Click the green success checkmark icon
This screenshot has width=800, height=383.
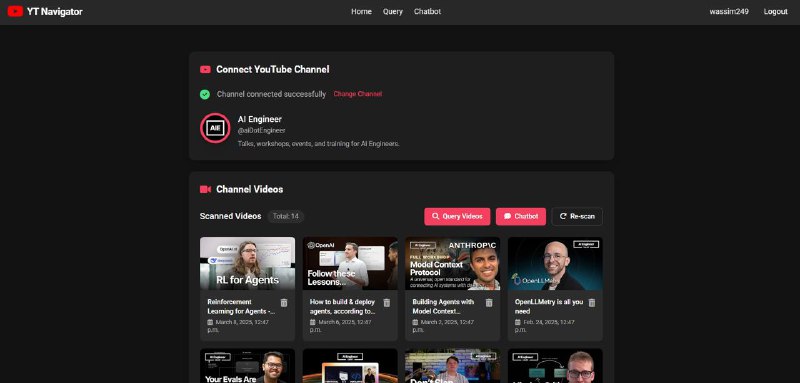pos(205,94)
